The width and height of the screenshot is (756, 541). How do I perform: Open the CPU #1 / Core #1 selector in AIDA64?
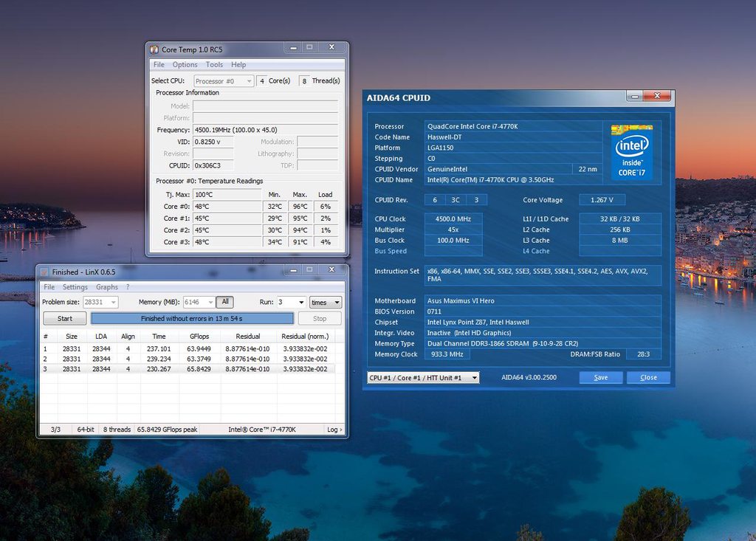(x=423, y=378)
